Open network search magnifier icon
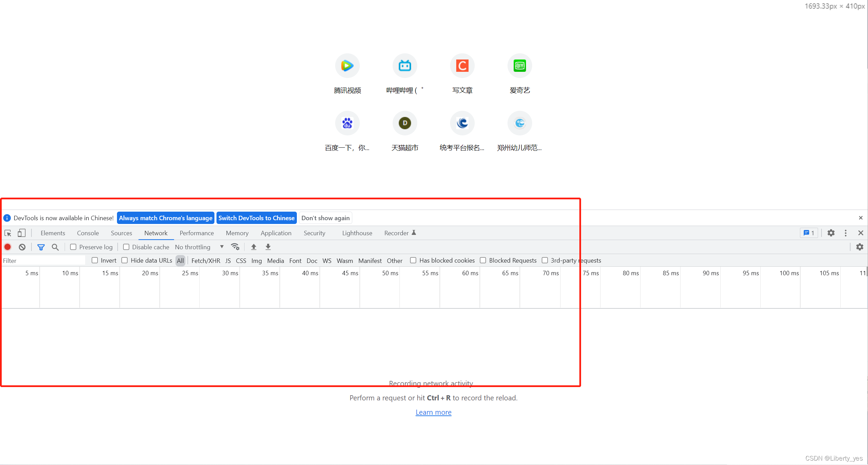This screenshot has width=868, height=465. (55, 247)
